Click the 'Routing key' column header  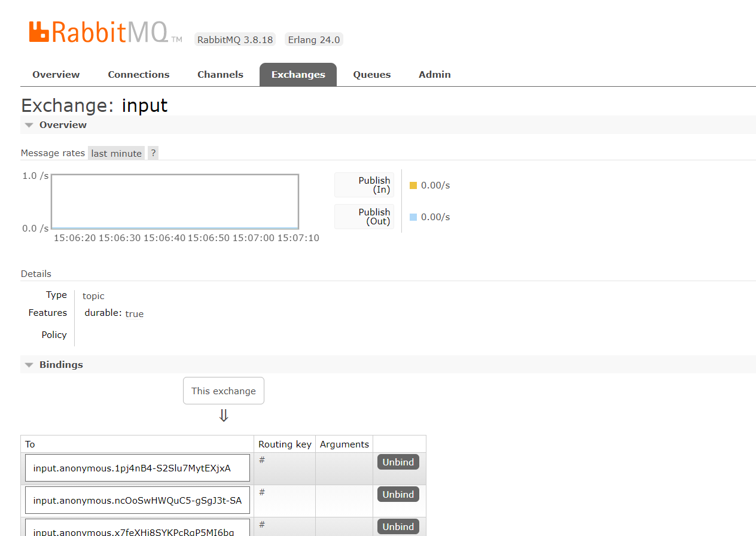click(285, 444)
